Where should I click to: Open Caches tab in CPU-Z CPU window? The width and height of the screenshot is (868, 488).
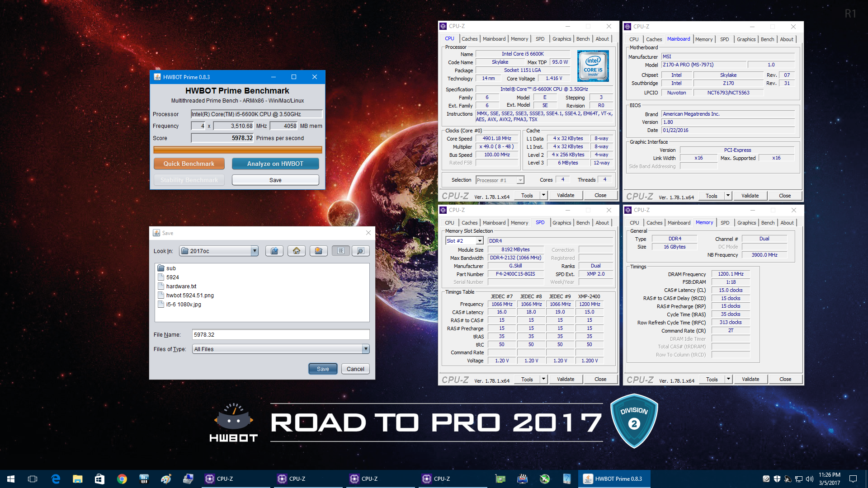click(469, 39)
